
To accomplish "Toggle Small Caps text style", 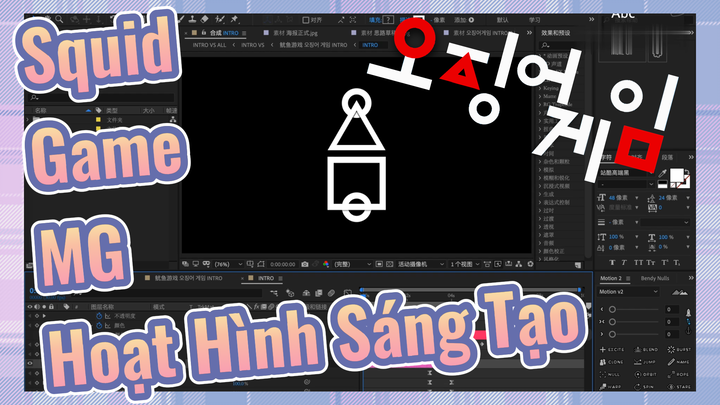I will tap(651, 263).
